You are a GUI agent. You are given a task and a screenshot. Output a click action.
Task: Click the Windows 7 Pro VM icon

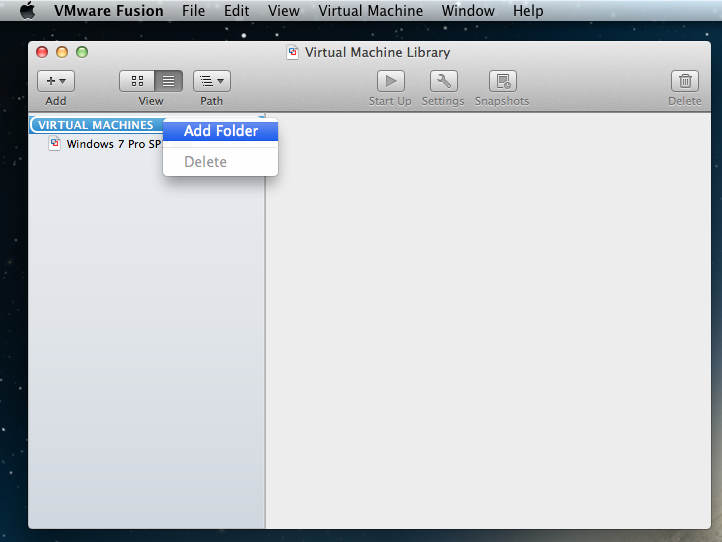(x=56, y=144)
